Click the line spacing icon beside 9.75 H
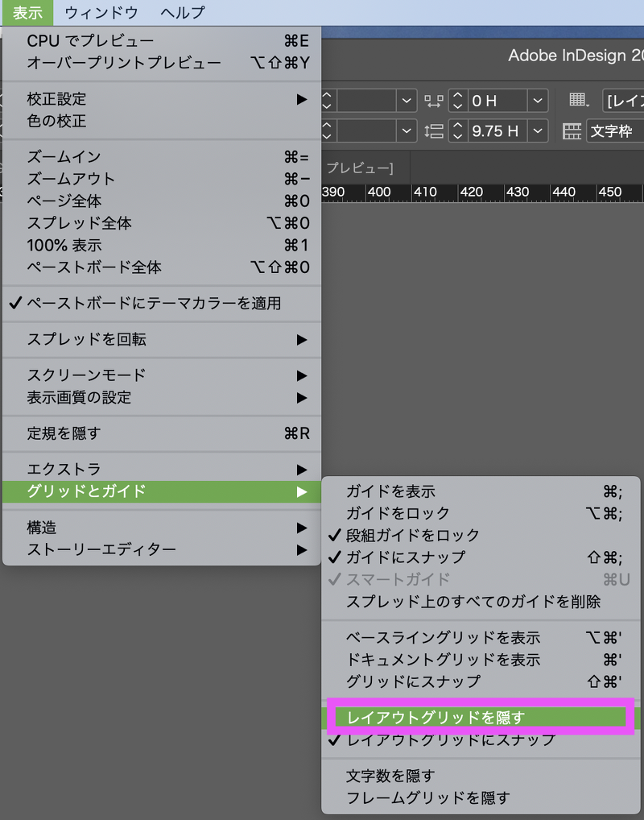Image resolution: width=644 pixels, height=820 pixels. [434, 131]
